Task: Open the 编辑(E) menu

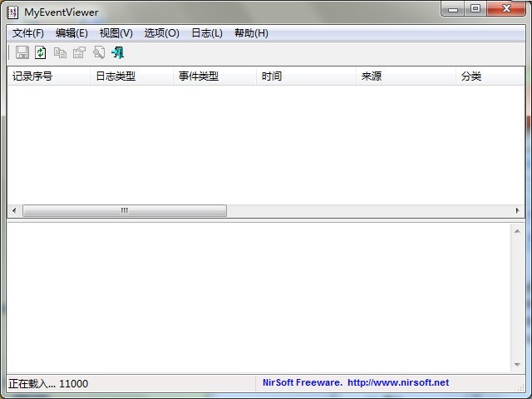Action: pyautogui.click(x=71, y=33)
